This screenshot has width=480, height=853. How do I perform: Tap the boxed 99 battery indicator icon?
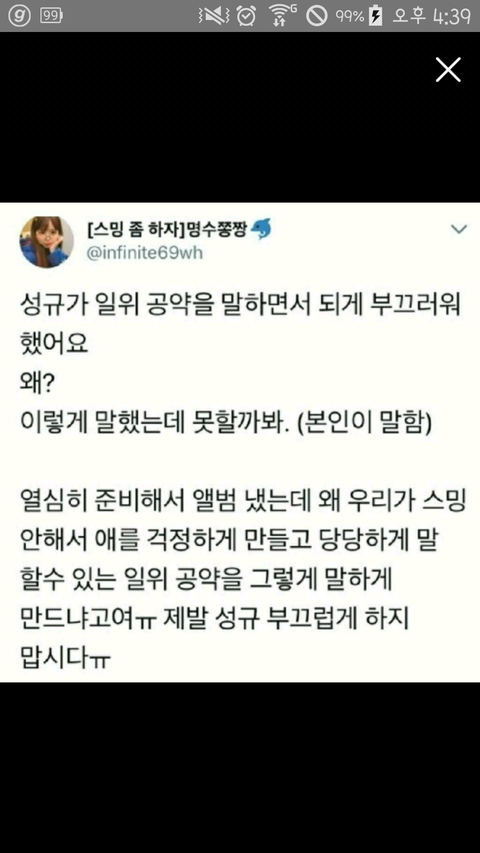(51, 16)
